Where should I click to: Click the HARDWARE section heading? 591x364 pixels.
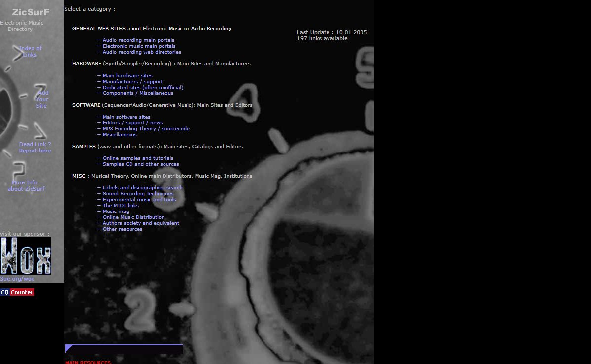86,64
